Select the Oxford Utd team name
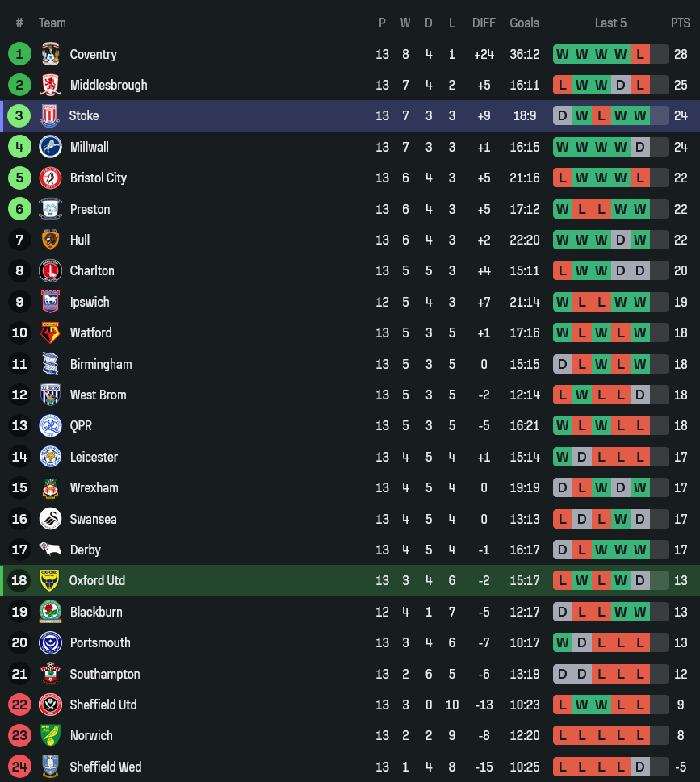This screenshot has height=782, width=700. pyautogui.click(x=97, y=580)
